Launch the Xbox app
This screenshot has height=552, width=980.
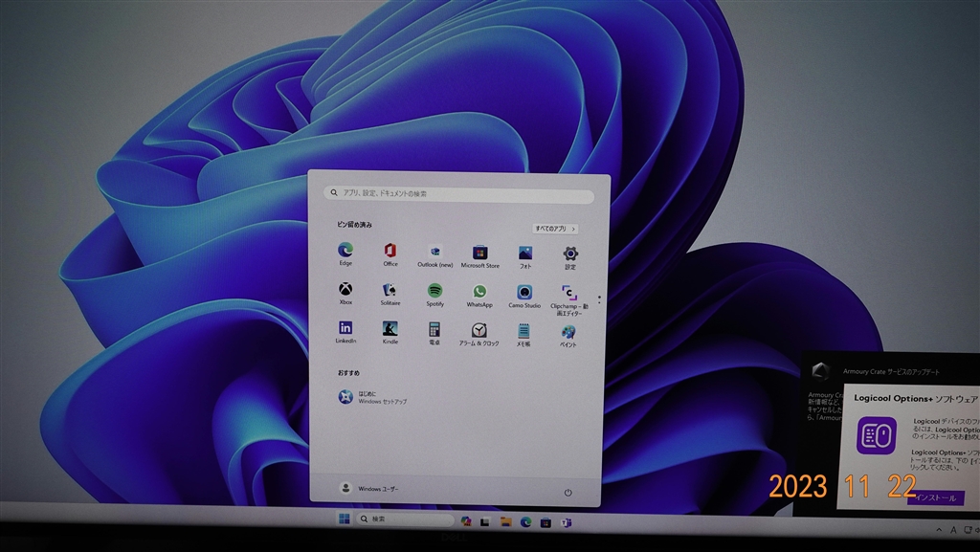tap(345, 293)
